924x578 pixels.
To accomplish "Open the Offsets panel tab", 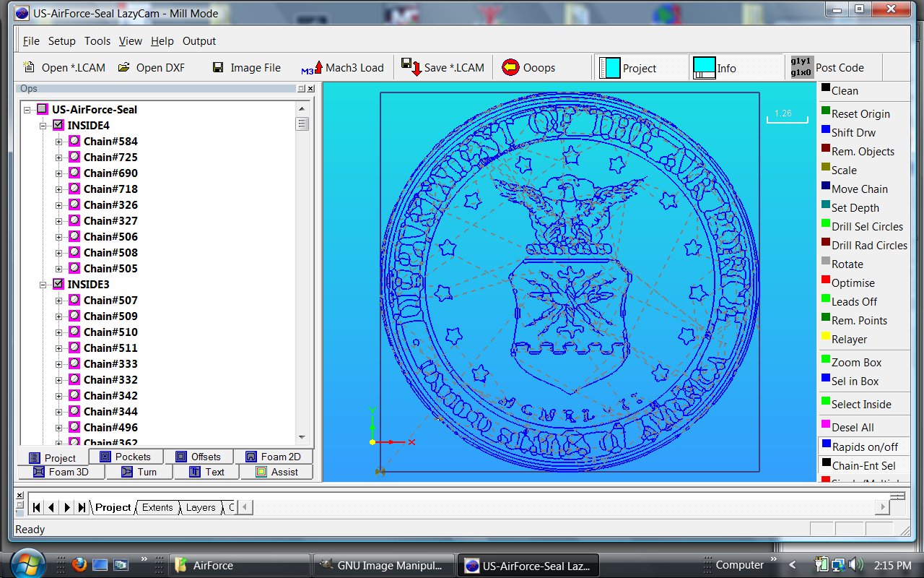I will [x=199, y=457].
